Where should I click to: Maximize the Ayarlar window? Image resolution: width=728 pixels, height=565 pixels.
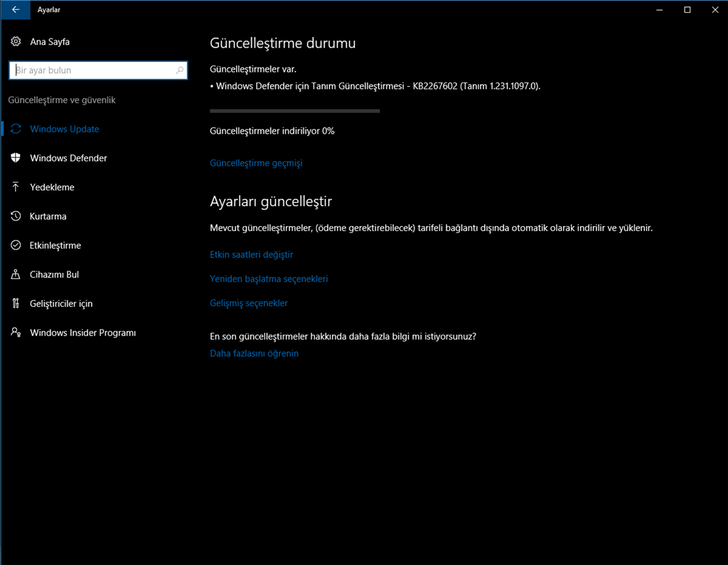(x=687, y=10)
